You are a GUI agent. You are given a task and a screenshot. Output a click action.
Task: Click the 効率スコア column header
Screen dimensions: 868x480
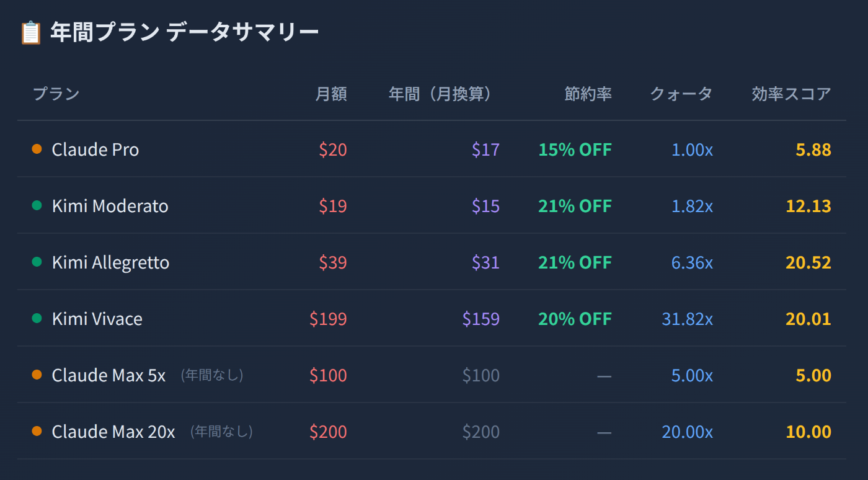[791, 94]
